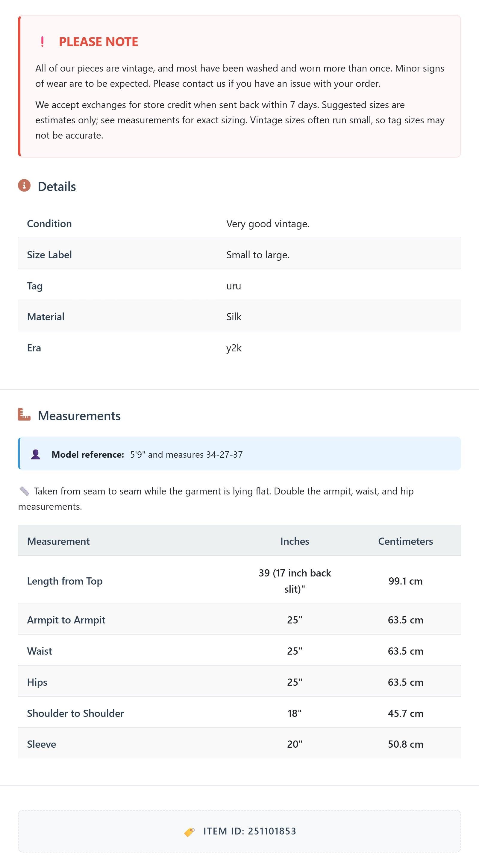The height and width of the screenshot is (868, 479).
Task: Select the y2k era value
Action: tap(234, 348)
